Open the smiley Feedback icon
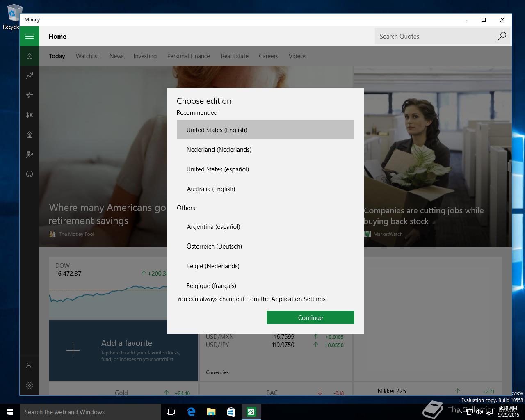Viewport: 525px width, 420px height. click(x=30, y=174)
